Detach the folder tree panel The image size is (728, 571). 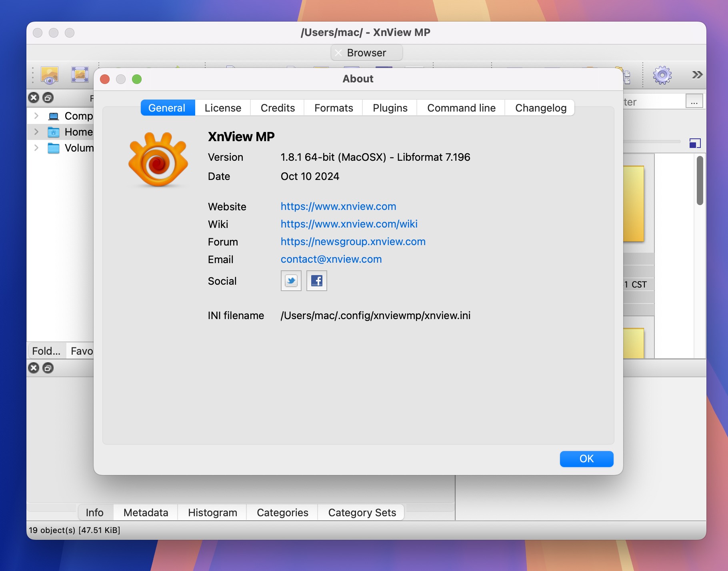click(48, 98)
